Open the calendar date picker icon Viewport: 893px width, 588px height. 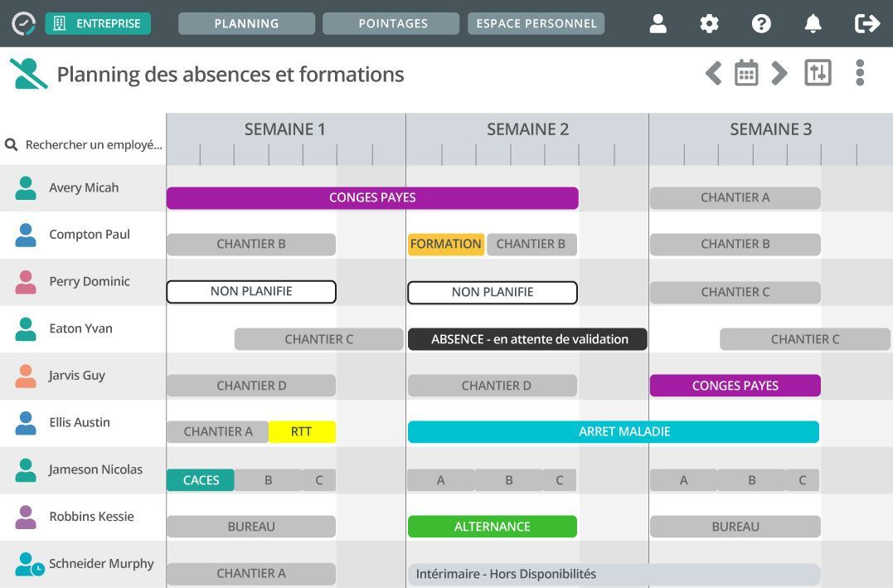746,73
